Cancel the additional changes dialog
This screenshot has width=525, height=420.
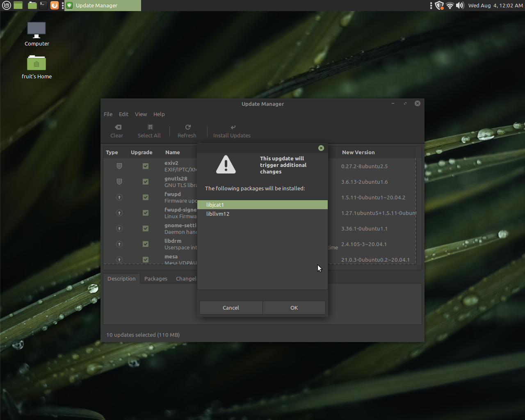coord(231,308)
